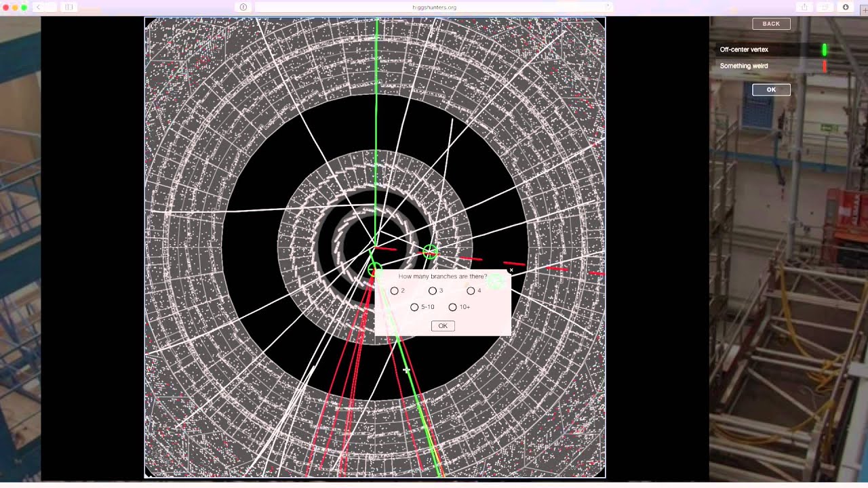The width and height of the screenshot is (868, 488).
Task: Click the BACK button in sidebar
Action: [x=771, y=24]
